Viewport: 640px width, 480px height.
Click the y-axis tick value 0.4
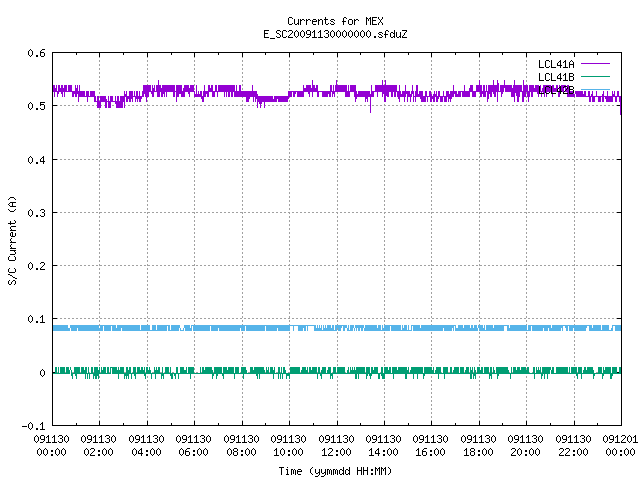36,160
